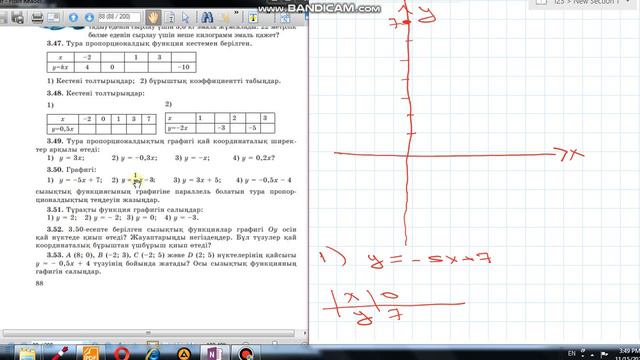Open Internet Explorer in the taskbar
The height and width of the screenshot is (360, 640).
click(153, 353)
